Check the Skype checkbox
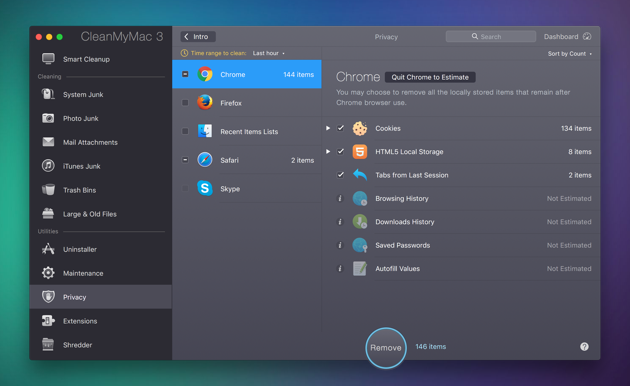The height and width of the screenshot is (386, 630). click(185, 188)
